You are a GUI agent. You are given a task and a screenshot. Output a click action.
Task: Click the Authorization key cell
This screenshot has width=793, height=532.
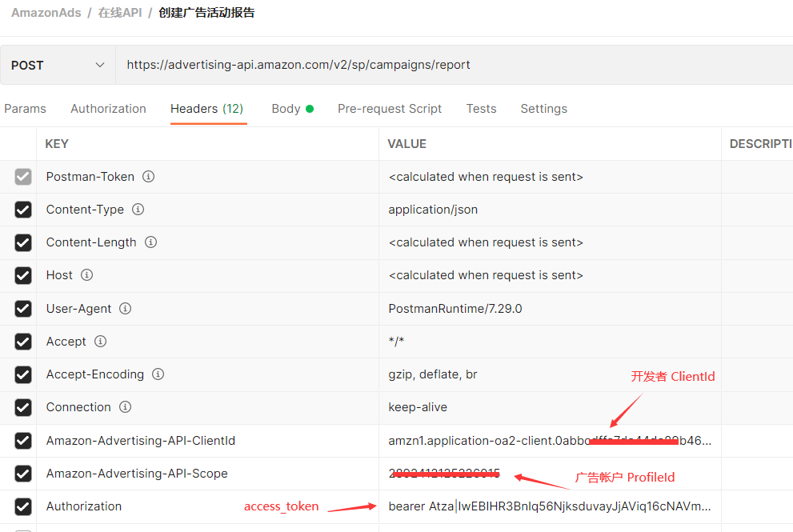click(207, 506)
